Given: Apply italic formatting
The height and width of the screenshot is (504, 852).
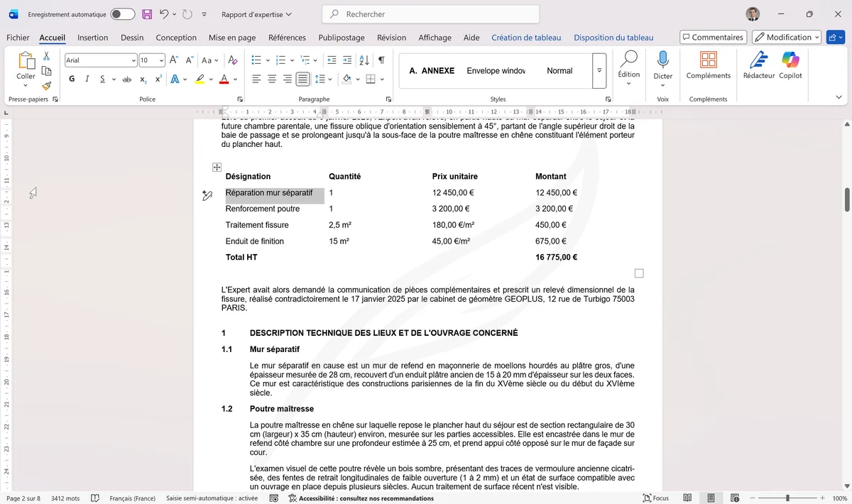Looking at the screenshot, I should pyautogui.click(x=87, y=78).
